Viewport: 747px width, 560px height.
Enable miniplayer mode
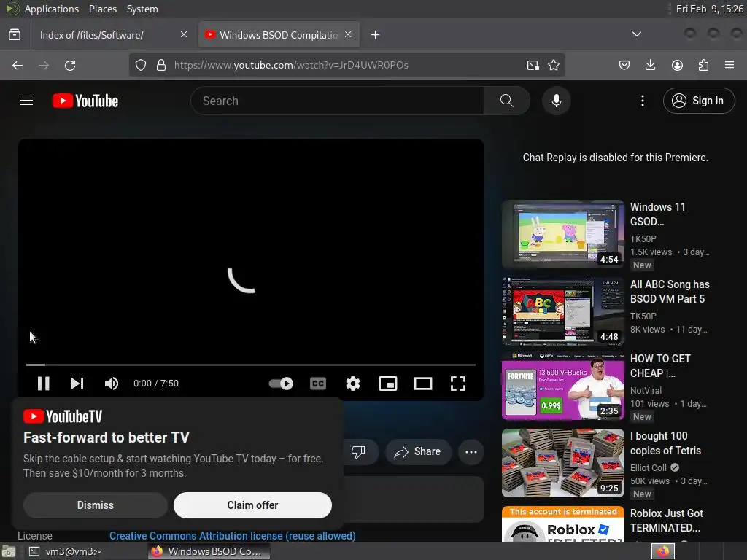pos(388,384)
